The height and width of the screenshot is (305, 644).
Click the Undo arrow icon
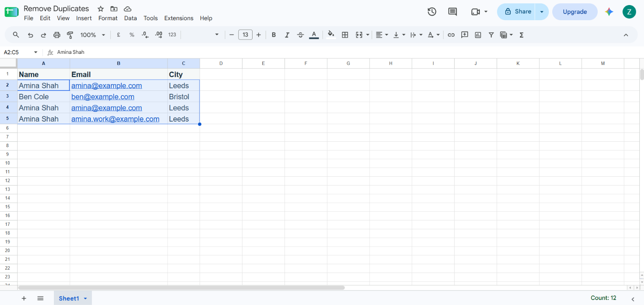click(x=30, y=35)
